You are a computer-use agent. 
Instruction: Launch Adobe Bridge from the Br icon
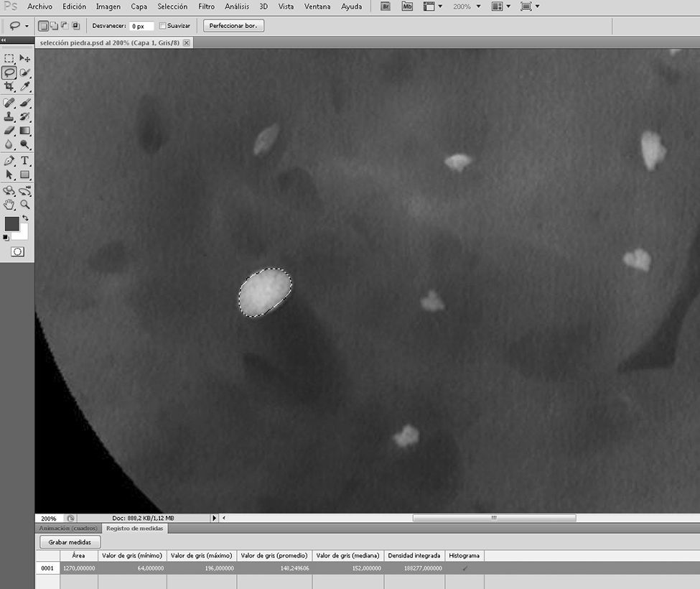point(386,6)
